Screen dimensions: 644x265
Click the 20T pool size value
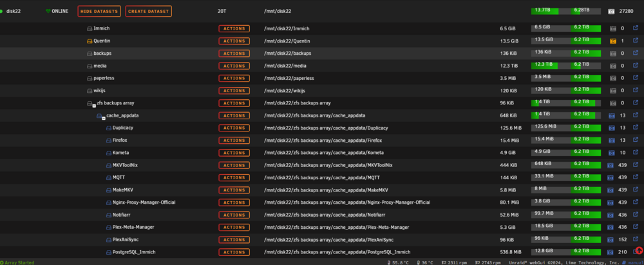pos(222,12)
